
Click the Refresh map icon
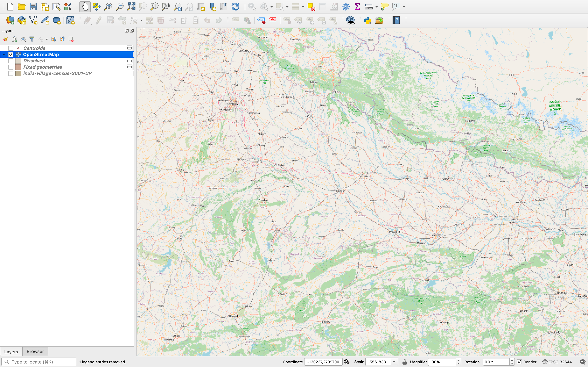[x=235, y=7]
